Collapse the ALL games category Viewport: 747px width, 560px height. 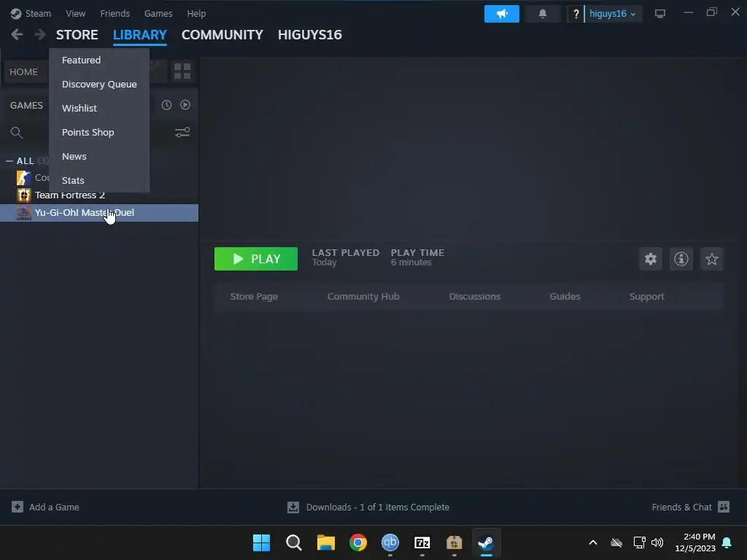point(9,161)
